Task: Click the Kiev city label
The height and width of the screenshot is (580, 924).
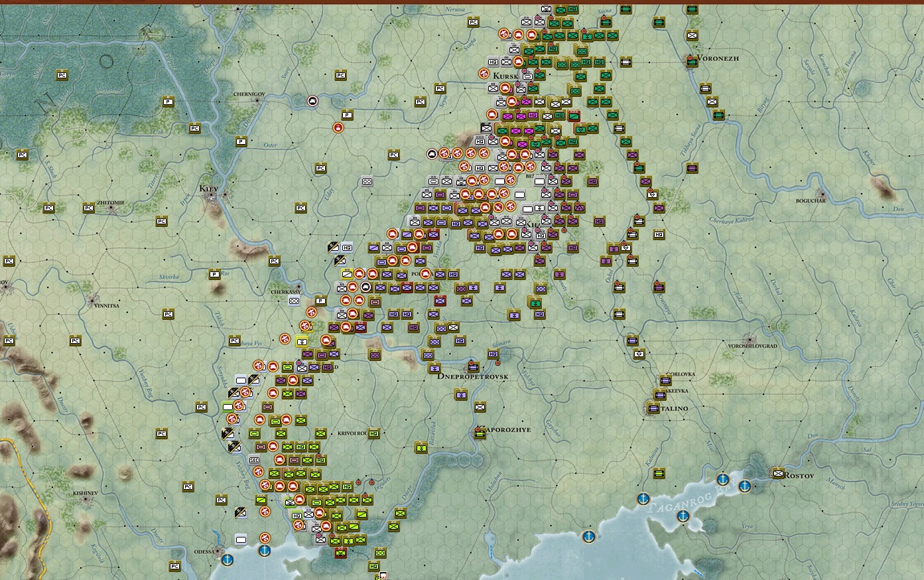Action: (x=209, y=188)
